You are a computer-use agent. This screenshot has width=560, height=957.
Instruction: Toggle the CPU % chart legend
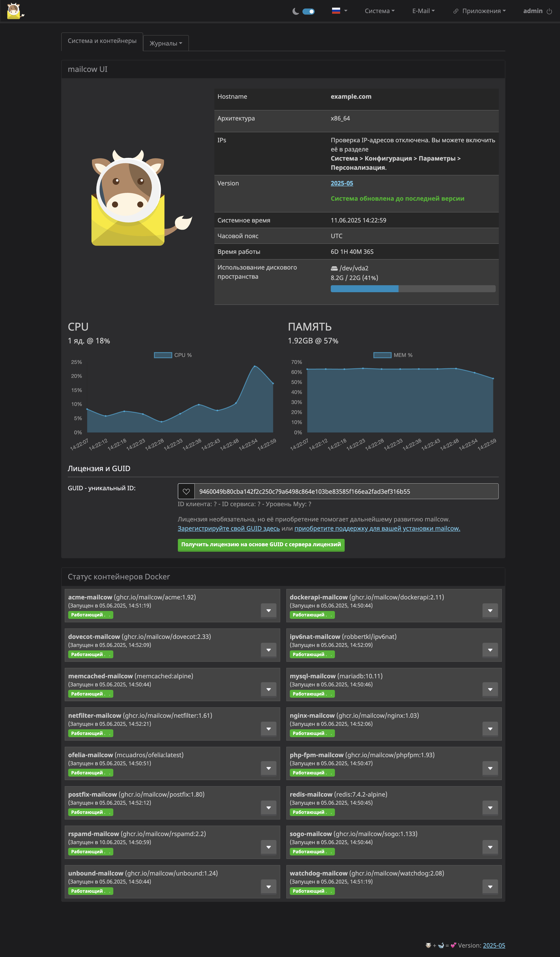[173, 355]
